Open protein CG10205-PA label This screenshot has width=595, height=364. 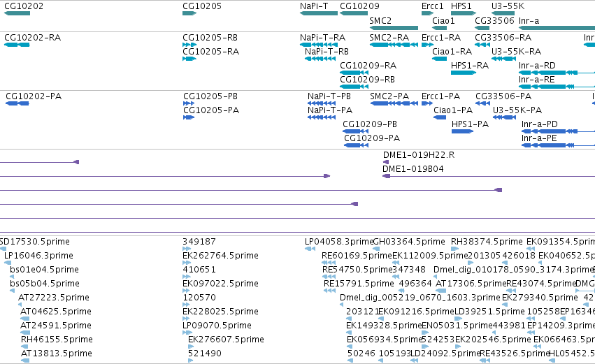point(211,110)
